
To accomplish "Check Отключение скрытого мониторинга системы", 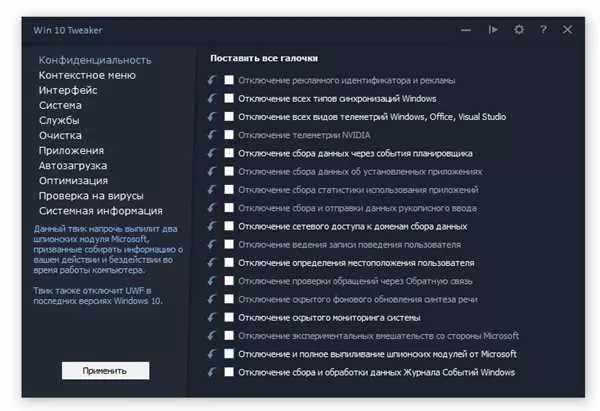I will tap(229, 317).
